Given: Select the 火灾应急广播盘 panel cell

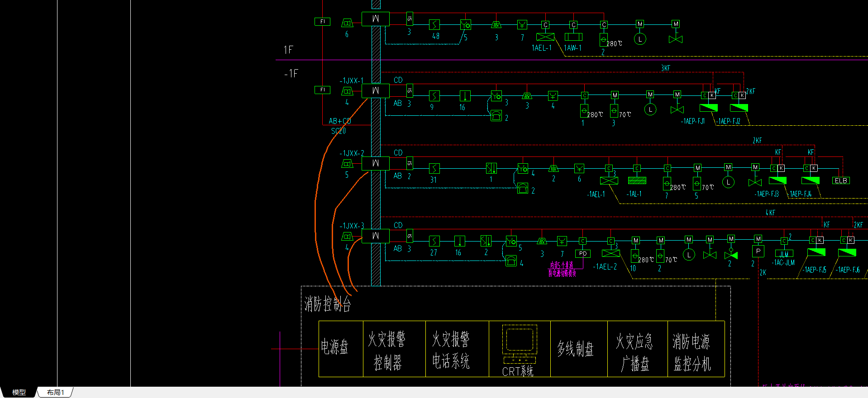Looking at the screenshot, I should (x=638, y=349).
